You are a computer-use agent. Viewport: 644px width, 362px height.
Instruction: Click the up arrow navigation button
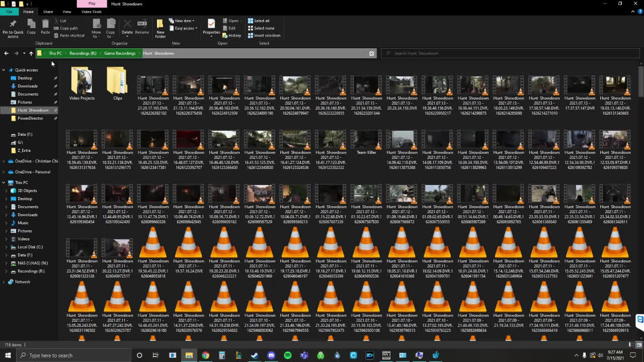point(31,53)
